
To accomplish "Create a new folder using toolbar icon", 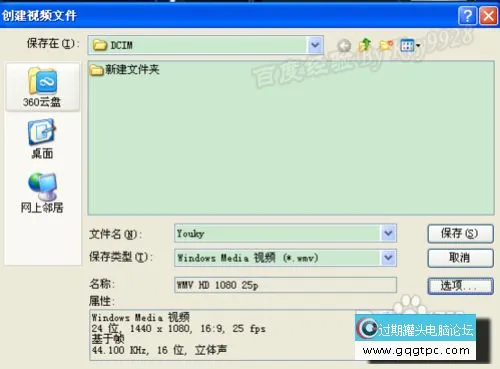I will coord(386,45).
